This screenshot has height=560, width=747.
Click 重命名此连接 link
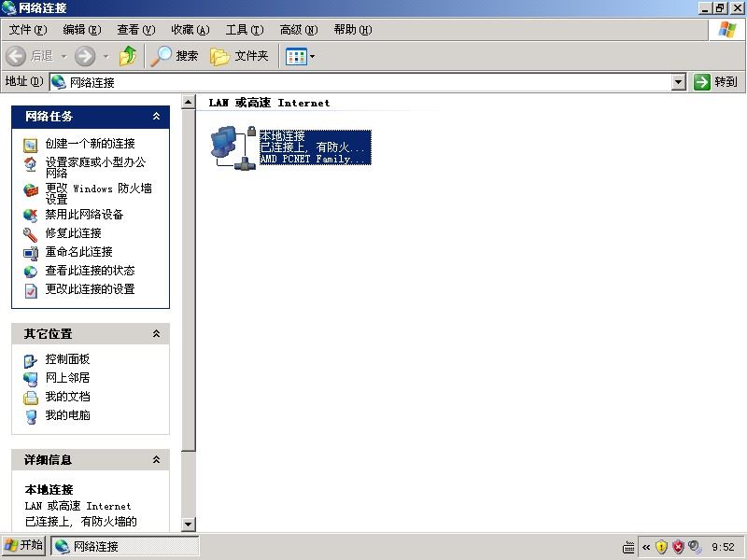(x=79, y=251)
